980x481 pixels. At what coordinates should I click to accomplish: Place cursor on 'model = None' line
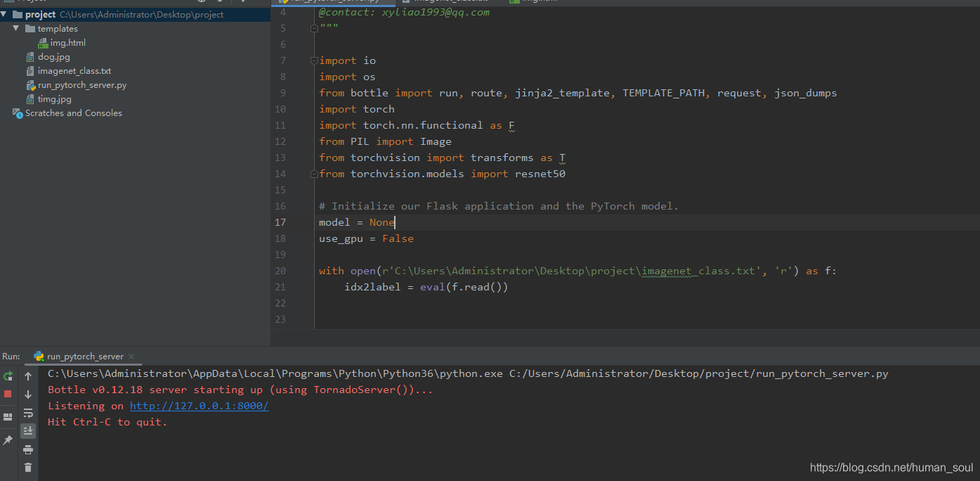357,222
